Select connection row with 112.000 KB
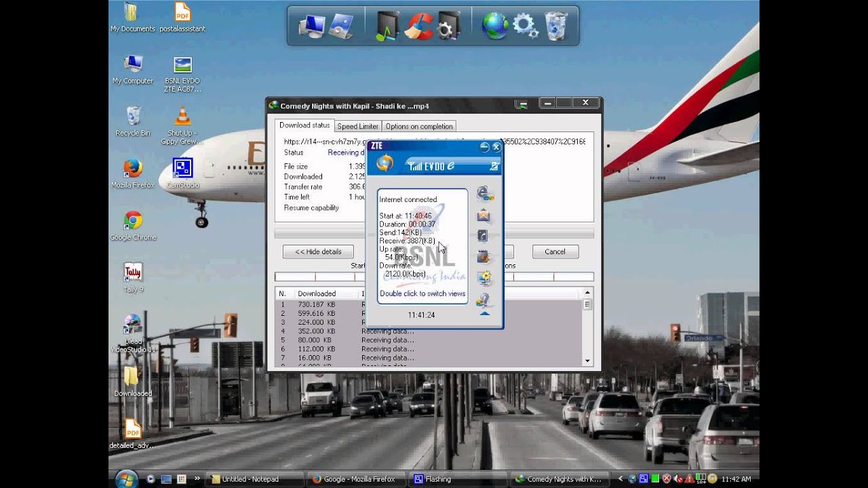868x488 pixels. pyautogui.click(x=429, y=349)
